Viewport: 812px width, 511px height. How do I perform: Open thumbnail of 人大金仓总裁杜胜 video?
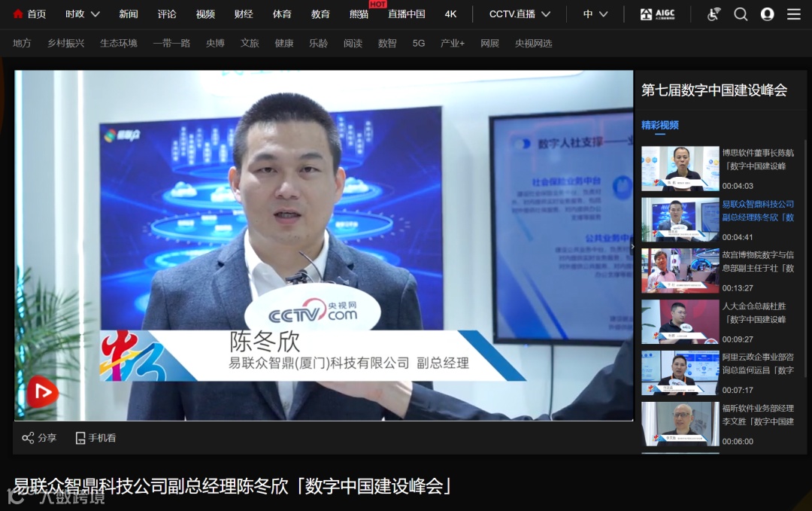(680, 322)
